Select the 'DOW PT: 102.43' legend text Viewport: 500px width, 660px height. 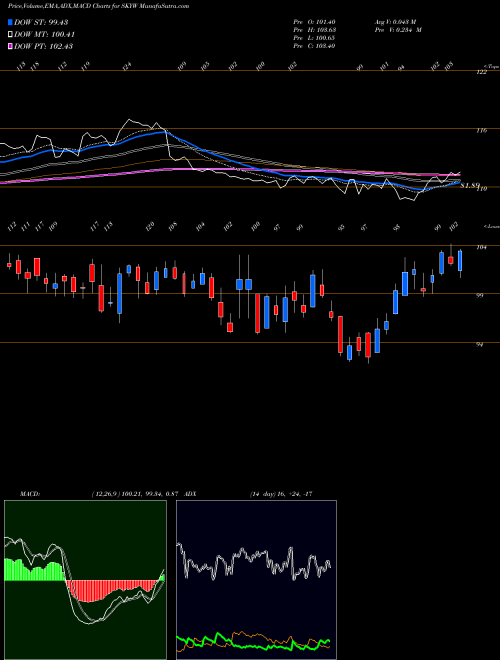(44, 46)
